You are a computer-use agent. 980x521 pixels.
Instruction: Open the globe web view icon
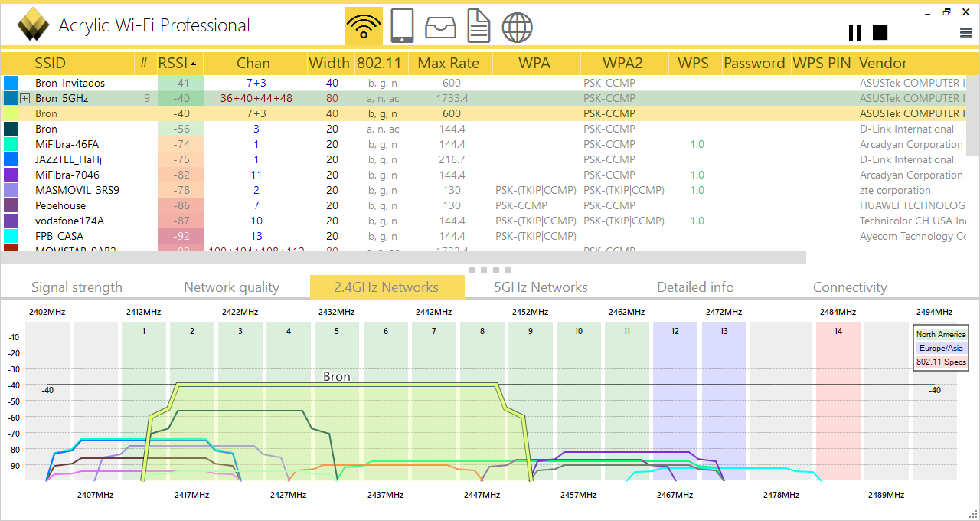point(517,27)
